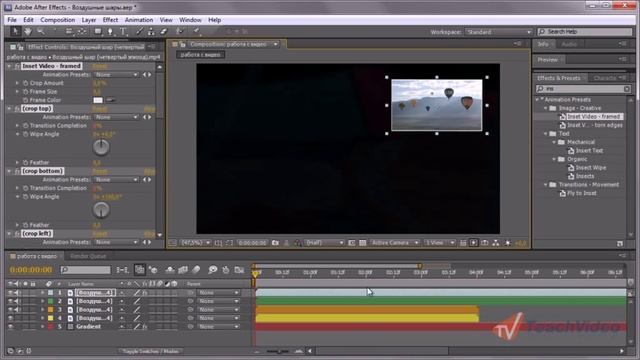Viewport: 640px width, 360px height.
Task: Open the Effect menu
Action: click(110, 20)
